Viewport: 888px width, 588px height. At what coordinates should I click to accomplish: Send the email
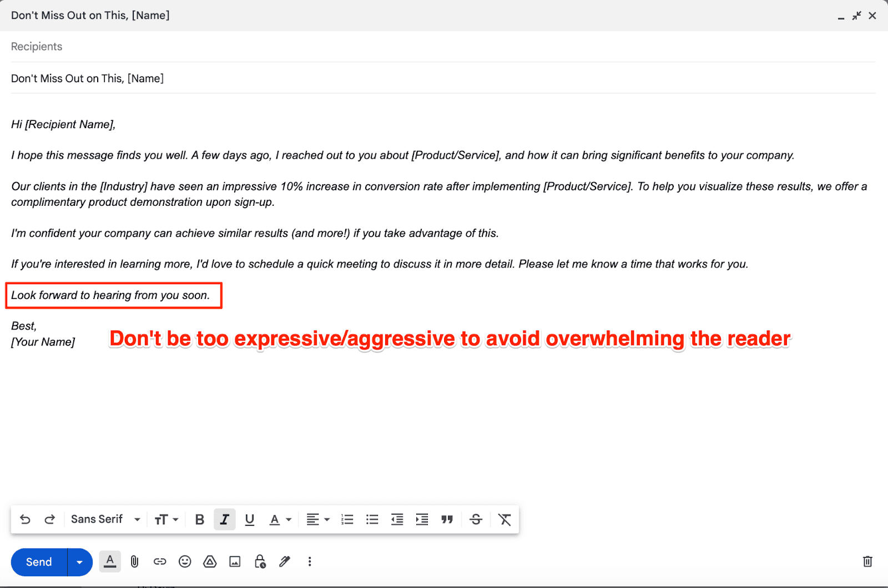38,562
